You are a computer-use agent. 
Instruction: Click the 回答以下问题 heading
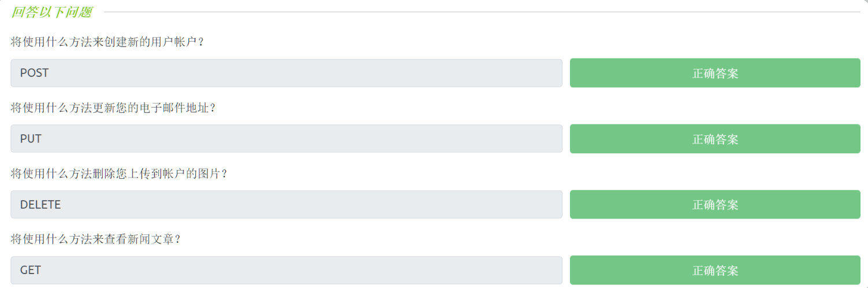[51, 12]
